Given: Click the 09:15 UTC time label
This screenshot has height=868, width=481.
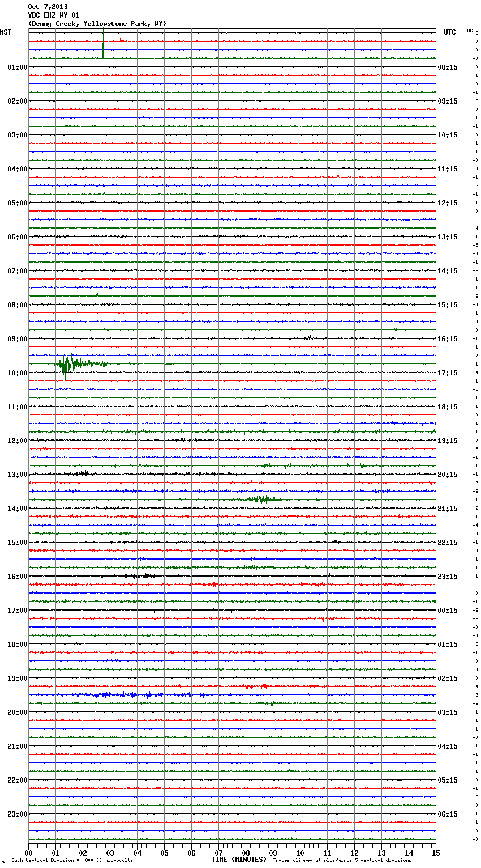Looking at the screenshot, I should 448,101.
